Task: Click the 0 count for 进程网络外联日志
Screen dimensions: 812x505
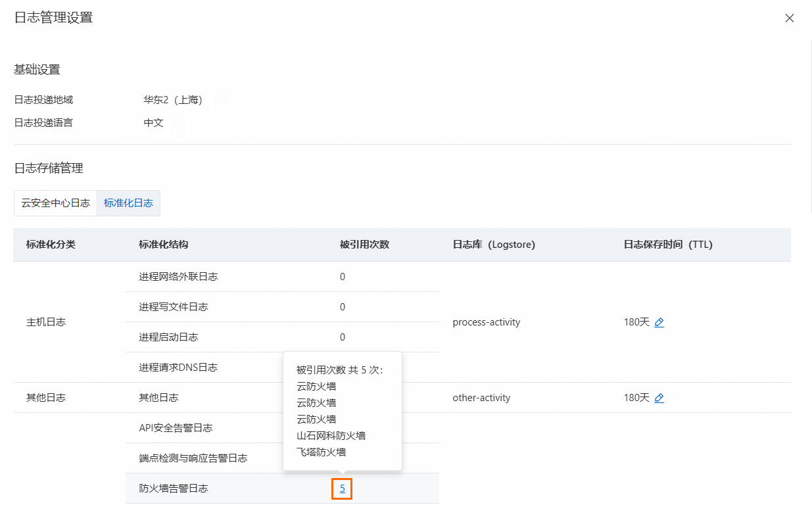Action: (343, 277)
